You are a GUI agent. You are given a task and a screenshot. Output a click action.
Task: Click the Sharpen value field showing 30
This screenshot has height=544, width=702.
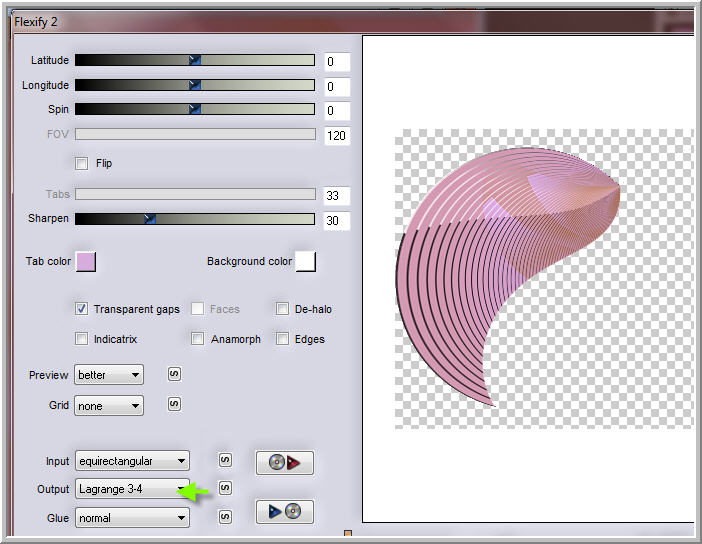click(x=337, y=221)
